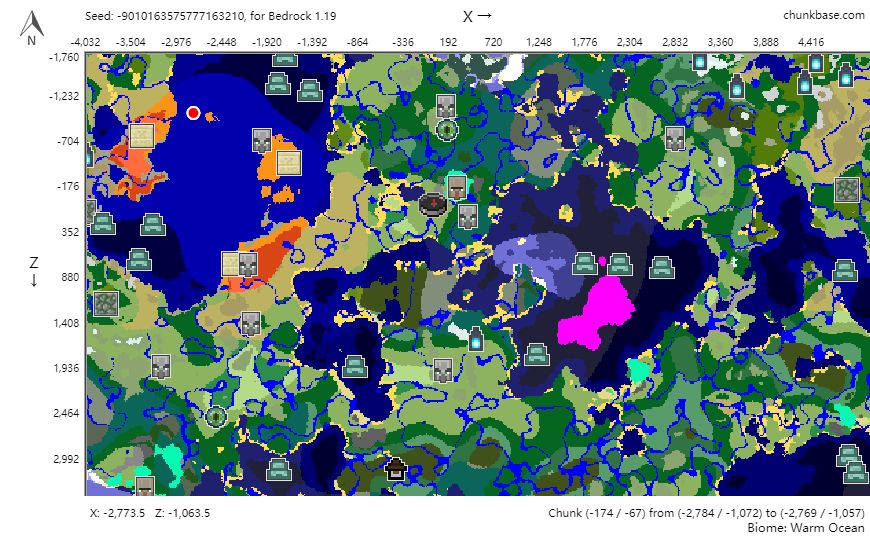This screenshot has height=540, width=870.
Task: Click the '192' X-axis tick label
Action: pyautogui.click(x=448, y=42)
